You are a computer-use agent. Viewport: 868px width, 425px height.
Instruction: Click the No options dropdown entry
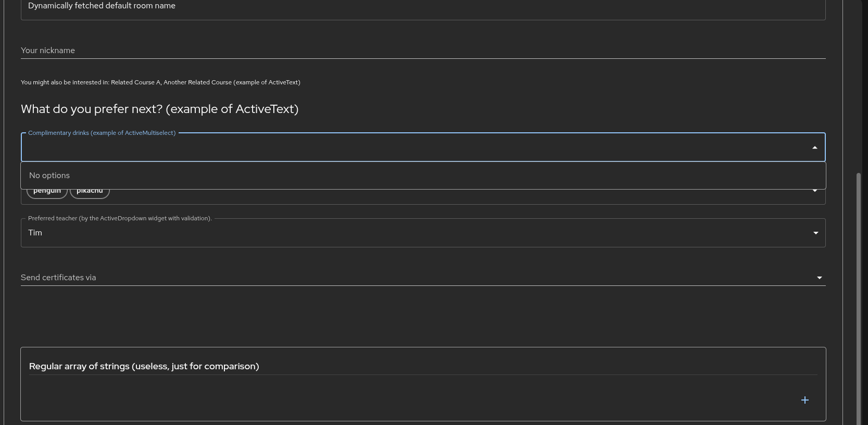pos(49,176)
